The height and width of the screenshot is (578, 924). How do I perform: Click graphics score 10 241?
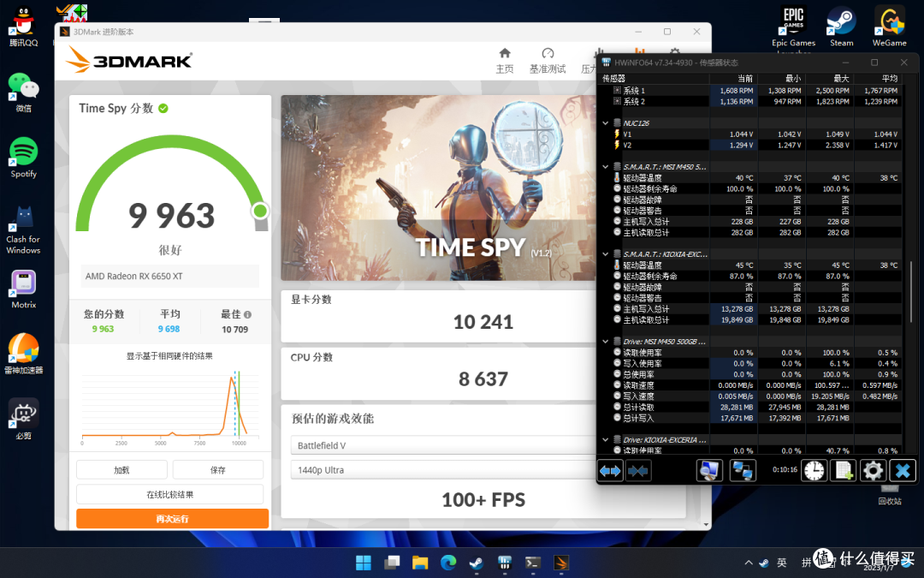(x=483, y=322)
